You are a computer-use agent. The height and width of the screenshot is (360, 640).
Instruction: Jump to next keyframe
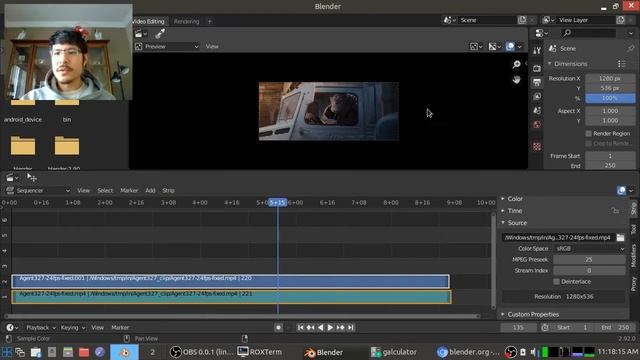click(340, 327)
